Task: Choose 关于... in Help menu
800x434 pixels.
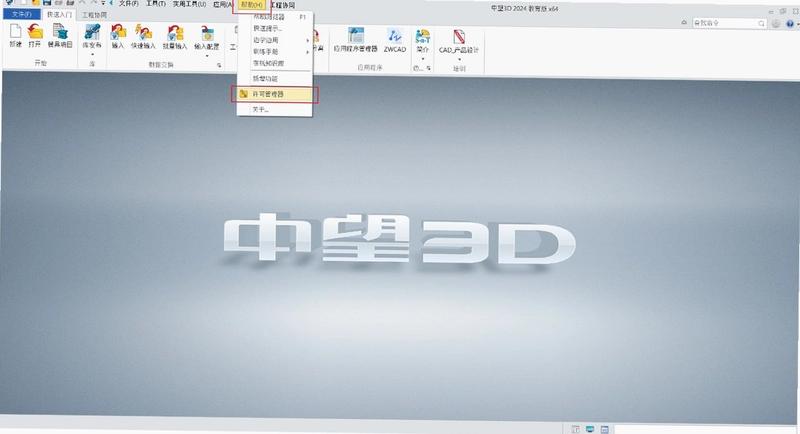Action: 275,110
